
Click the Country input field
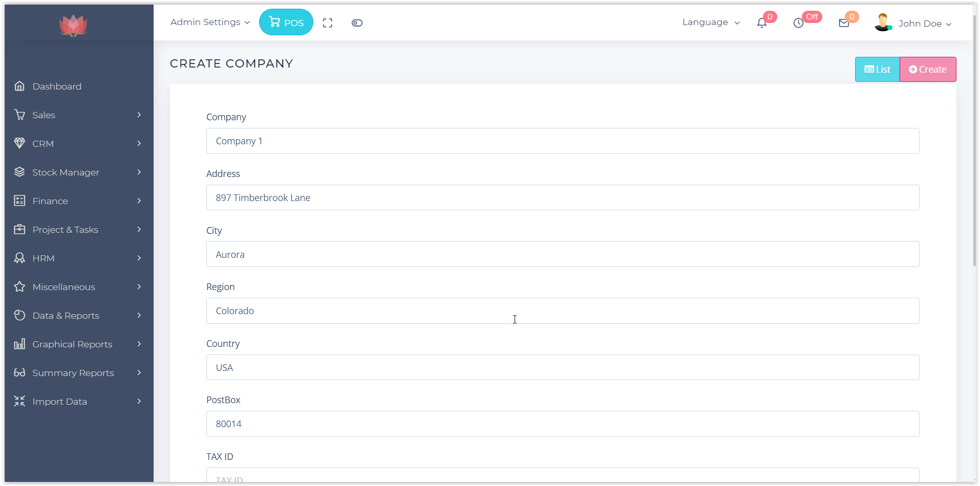563,367
